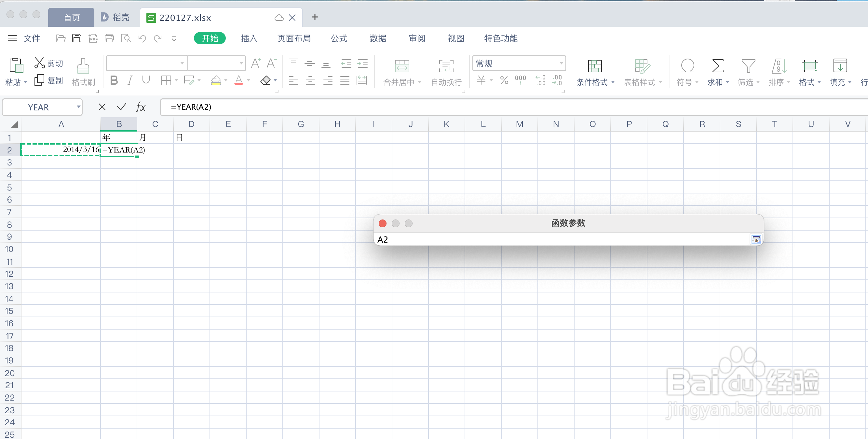This screenshot has height=439, width=868.
Task: Open the filter tool 筛选
Action: pos(748,71)
